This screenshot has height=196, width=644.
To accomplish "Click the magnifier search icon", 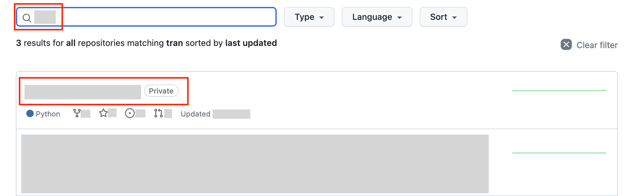I will pos(27,17).
